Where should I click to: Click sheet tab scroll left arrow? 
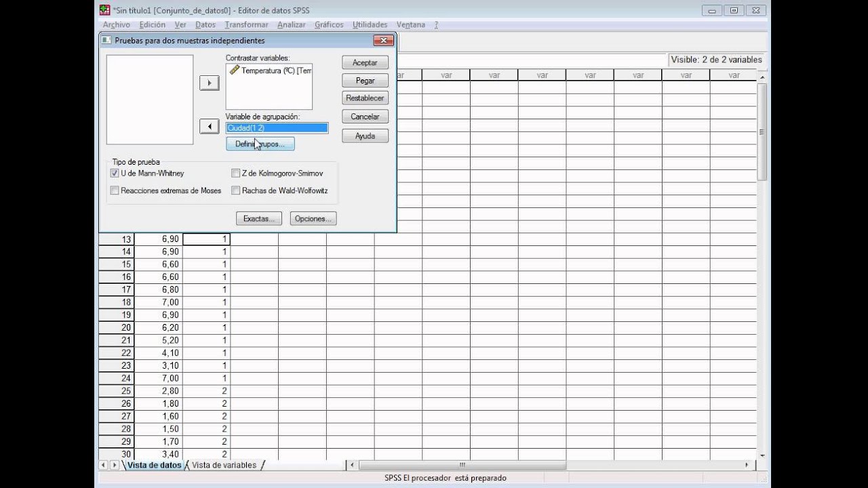tap(104, 465)
